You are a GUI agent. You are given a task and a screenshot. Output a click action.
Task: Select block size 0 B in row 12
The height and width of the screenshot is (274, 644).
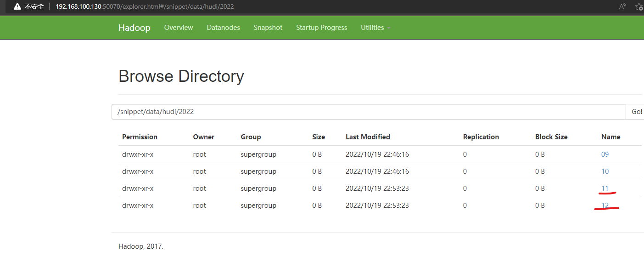coord(540,205)
